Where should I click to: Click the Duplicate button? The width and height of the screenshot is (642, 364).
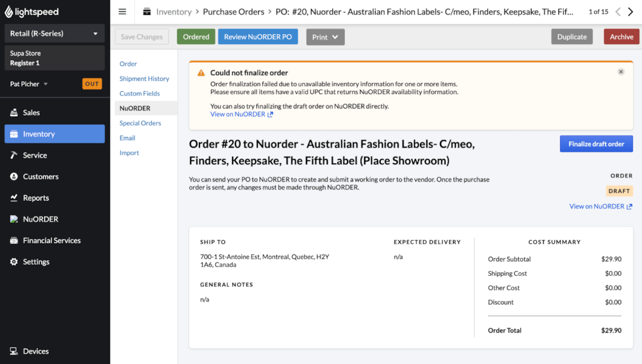pos(572,37)
